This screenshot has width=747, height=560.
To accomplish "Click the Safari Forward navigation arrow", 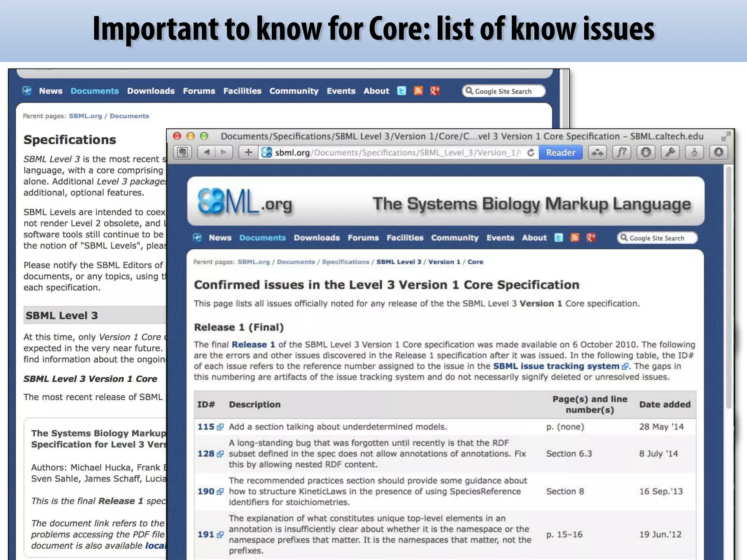I will pos(224,152).
